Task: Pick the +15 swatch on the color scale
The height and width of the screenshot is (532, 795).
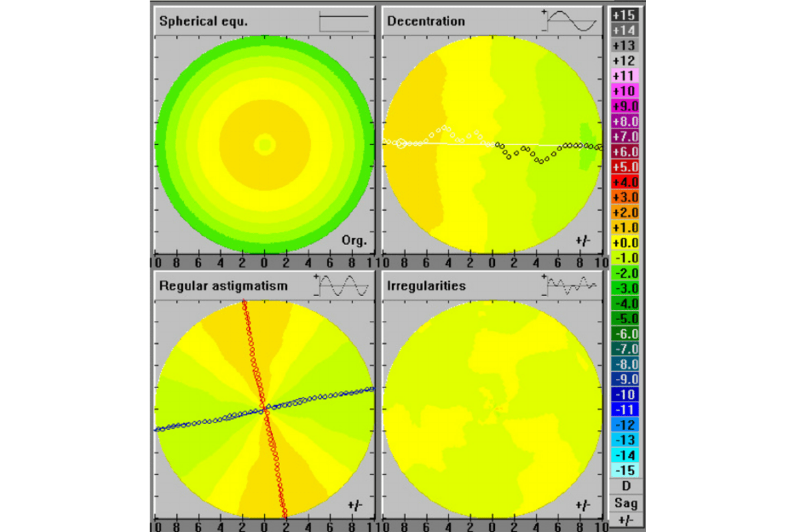Action: (x=625, y=15)
